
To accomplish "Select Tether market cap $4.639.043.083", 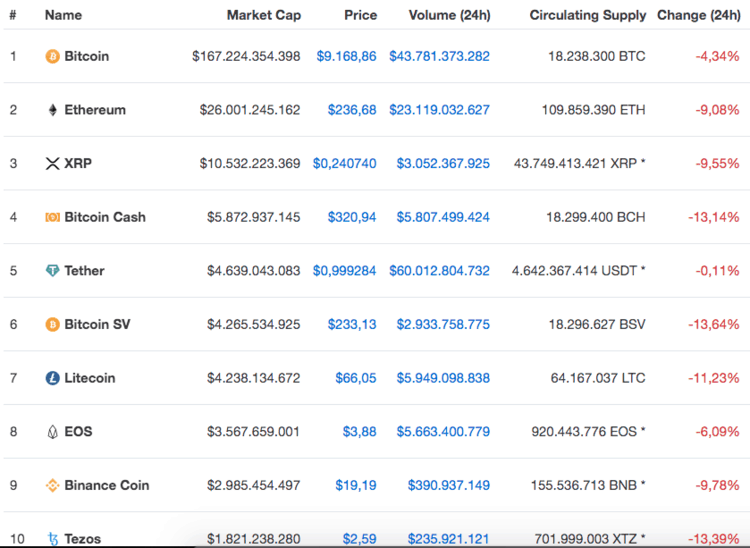I will (x=254, y=271).
